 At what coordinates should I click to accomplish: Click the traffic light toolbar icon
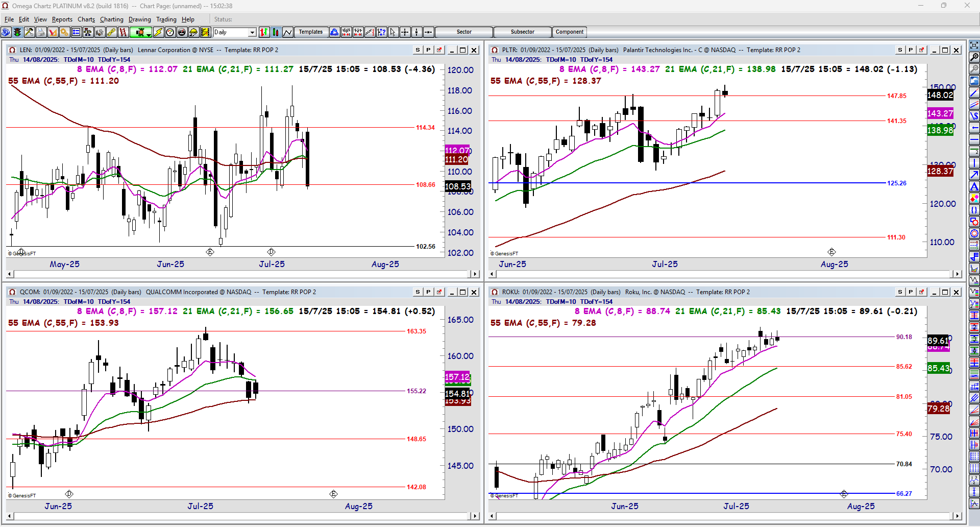(17, 32)
